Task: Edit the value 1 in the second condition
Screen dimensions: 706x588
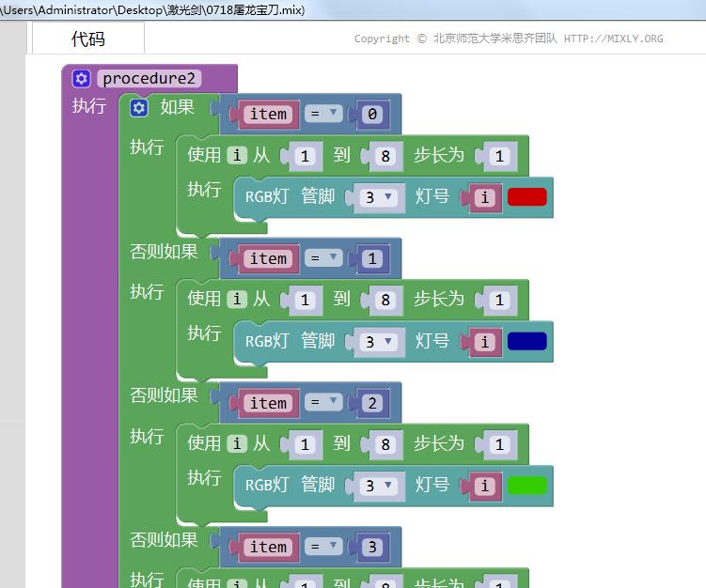Action: click(x=372, y=258)
